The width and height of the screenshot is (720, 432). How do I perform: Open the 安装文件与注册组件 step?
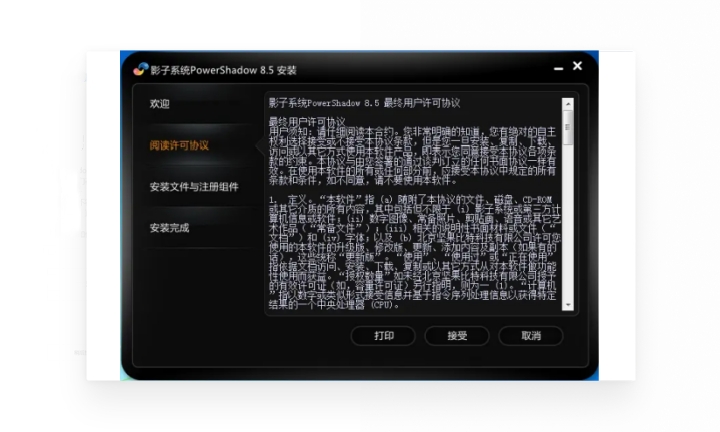[194, 187]
